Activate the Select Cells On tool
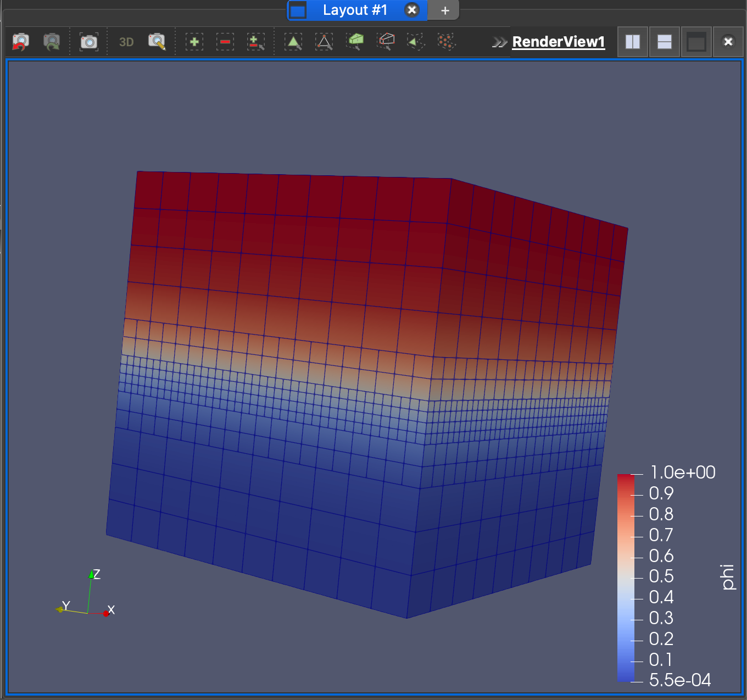The height and width of the screenshot is (700, 747). pyautogui.click(x=293, y=41)
